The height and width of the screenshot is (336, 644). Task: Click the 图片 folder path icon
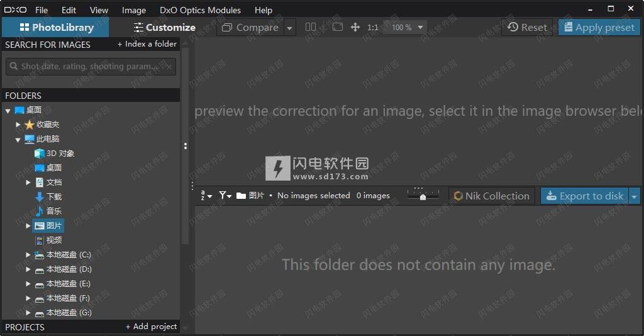241,196
